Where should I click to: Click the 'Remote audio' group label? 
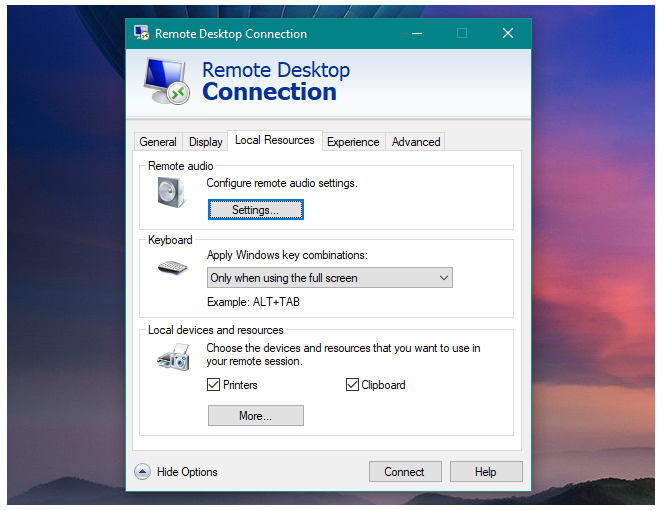180,166
